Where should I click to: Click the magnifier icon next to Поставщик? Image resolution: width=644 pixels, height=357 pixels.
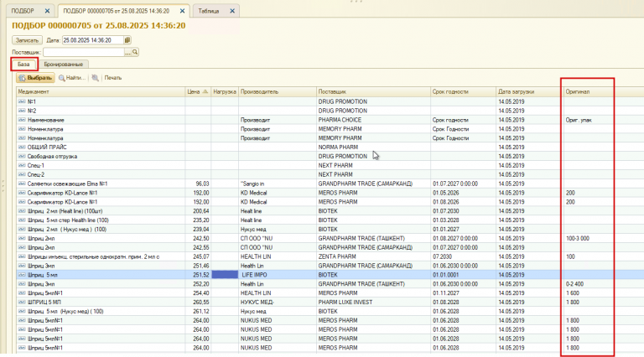pos(135,52)
